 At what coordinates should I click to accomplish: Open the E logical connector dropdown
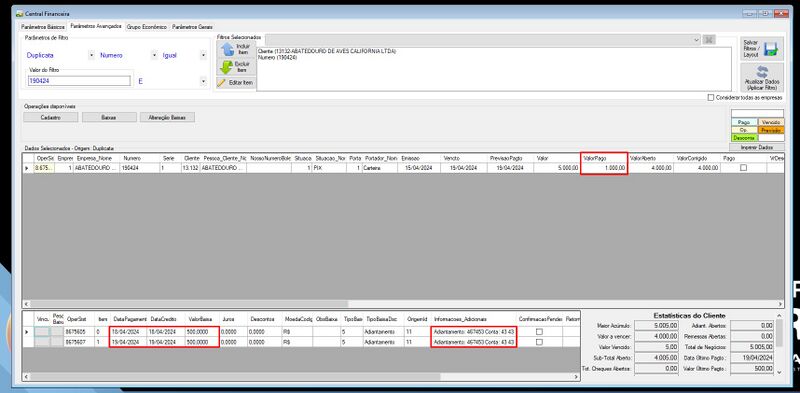[x=203, y=81]
